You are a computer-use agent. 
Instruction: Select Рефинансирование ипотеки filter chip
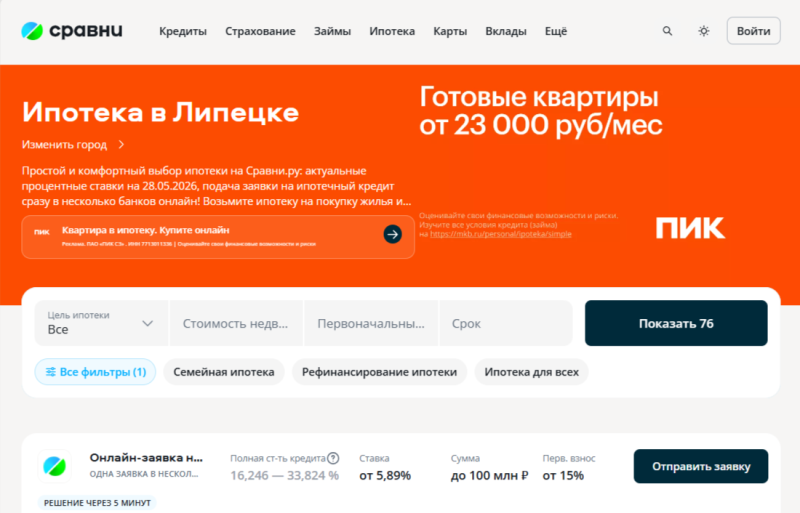tap(379, 372)
